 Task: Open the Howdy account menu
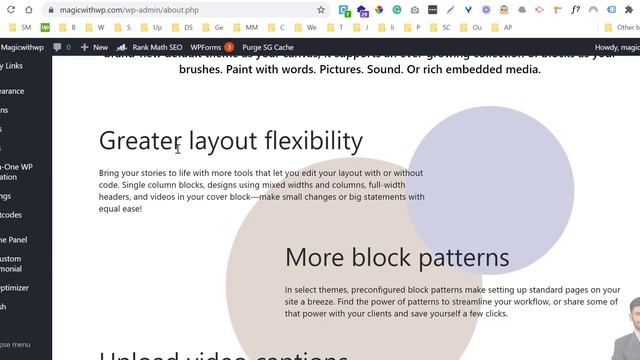pos(617,47)
